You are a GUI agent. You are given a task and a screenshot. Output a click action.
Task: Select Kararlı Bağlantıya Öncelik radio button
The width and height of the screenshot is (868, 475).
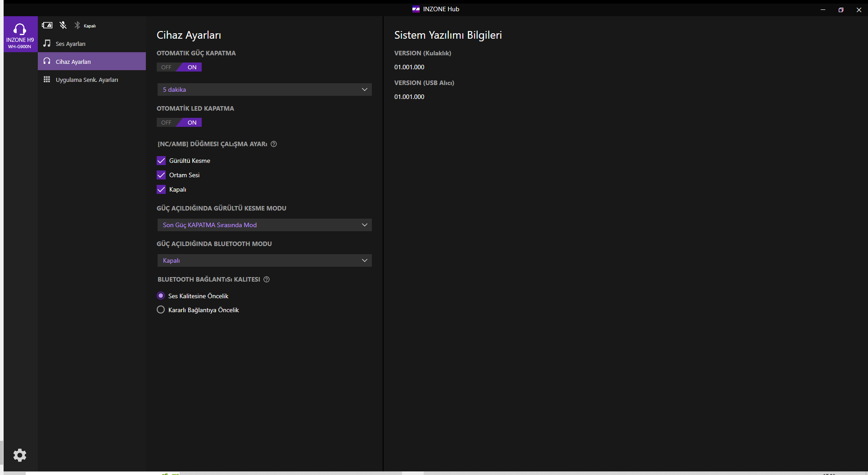[x=161, y=309]
